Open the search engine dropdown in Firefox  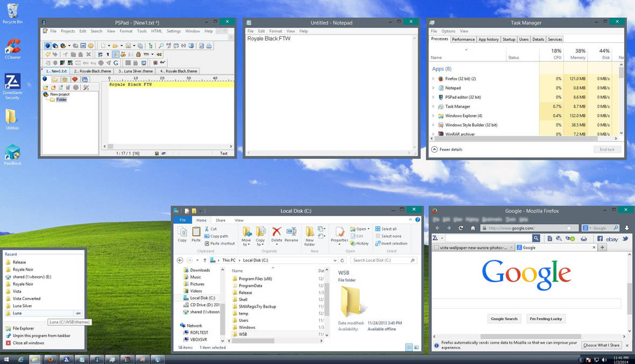click(591, 228)
